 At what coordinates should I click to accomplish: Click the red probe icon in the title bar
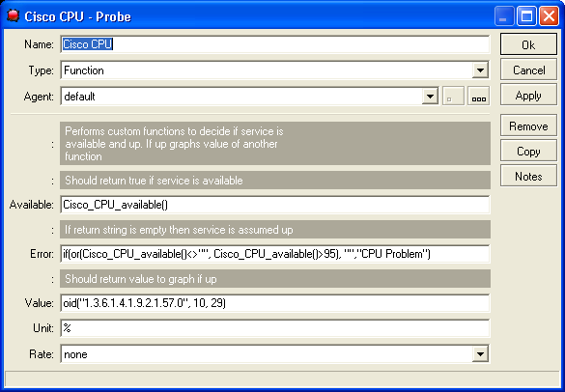(x=13, y=15)
